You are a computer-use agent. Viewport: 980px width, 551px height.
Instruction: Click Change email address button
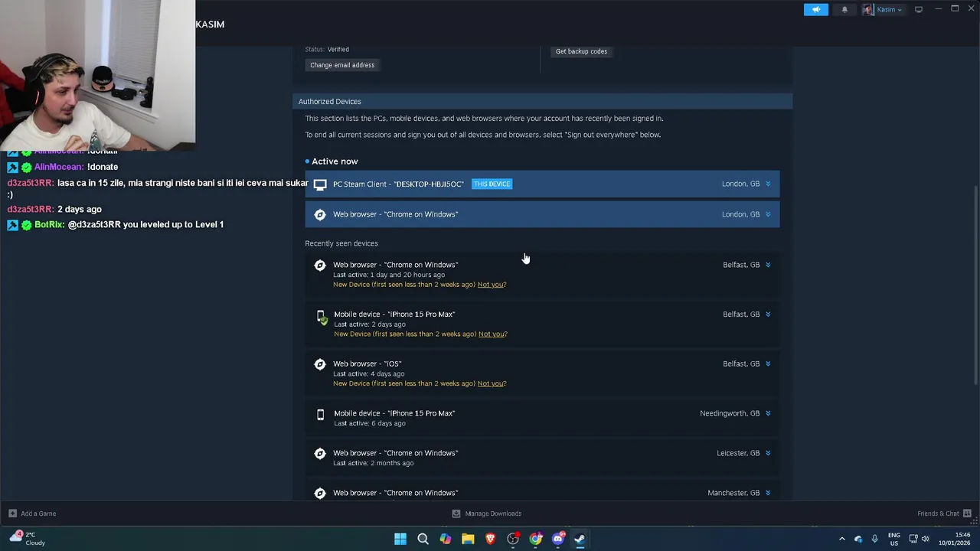pyautogui.click(x=342, y=65)
